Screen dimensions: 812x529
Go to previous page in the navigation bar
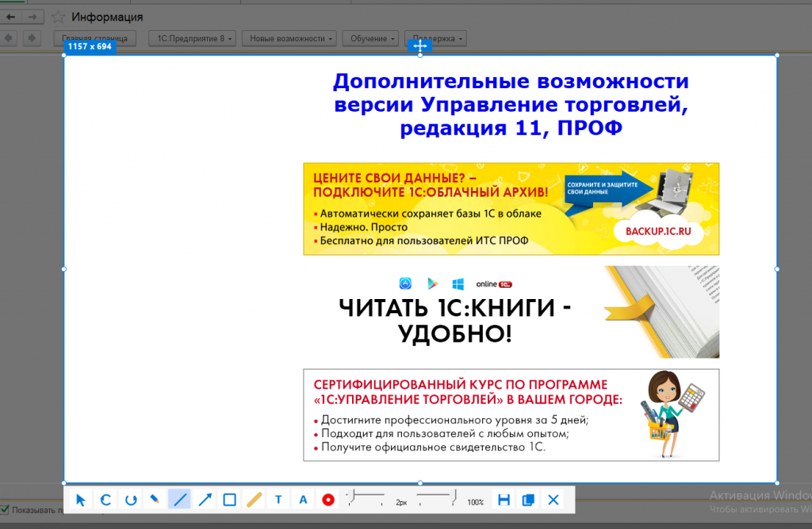(9, 38)
